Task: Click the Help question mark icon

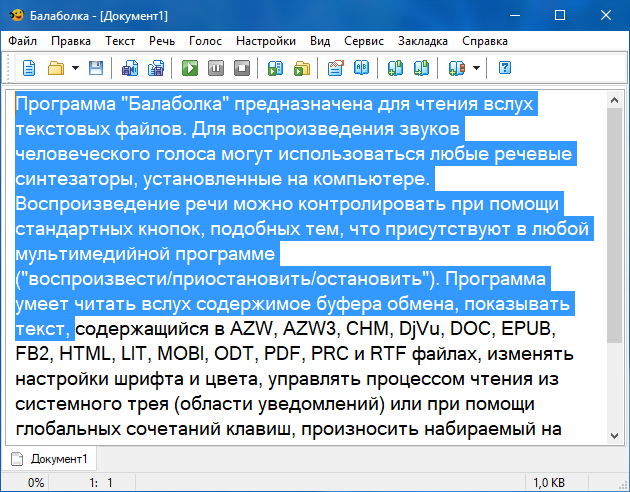Action: click(x=505, y=68)
